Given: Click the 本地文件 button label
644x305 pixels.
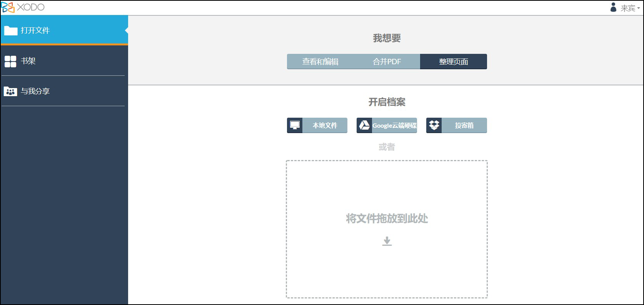Looking at the screenshot, I should click(325, 125).
